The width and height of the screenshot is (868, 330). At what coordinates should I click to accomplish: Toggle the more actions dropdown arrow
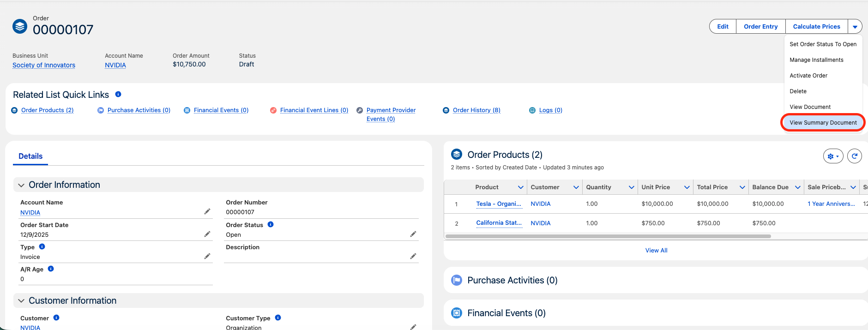(x=855, y=27)
